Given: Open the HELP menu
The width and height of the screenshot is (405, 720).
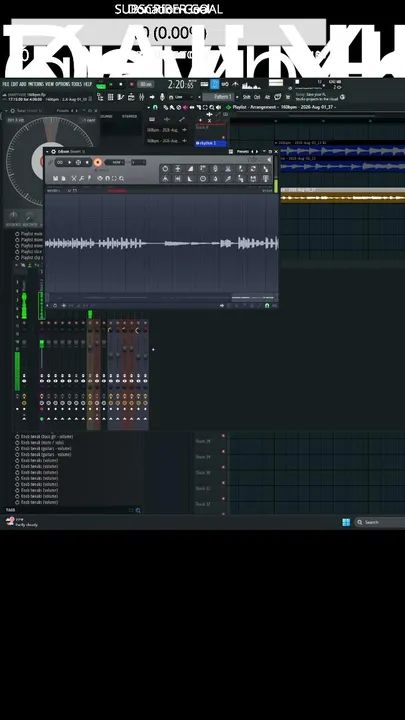Looking at the screenshot, I should (x=87, y=84).
